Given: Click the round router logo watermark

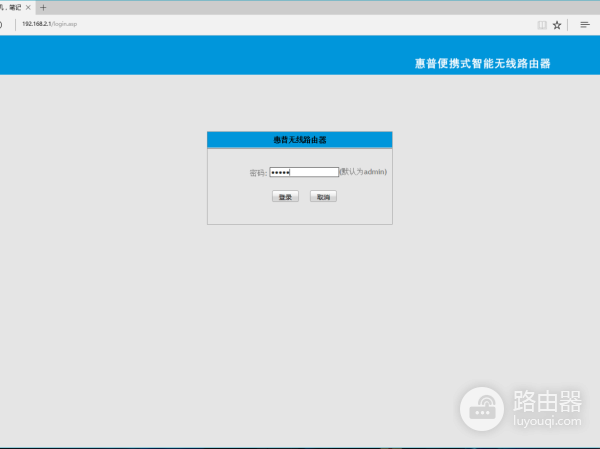Looking at the screenshot, I should (x=484, y=409).
